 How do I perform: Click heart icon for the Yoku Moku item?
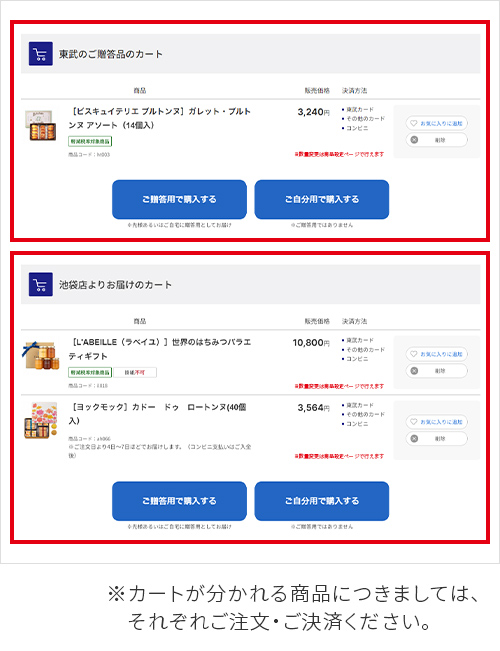click(414, 421)
